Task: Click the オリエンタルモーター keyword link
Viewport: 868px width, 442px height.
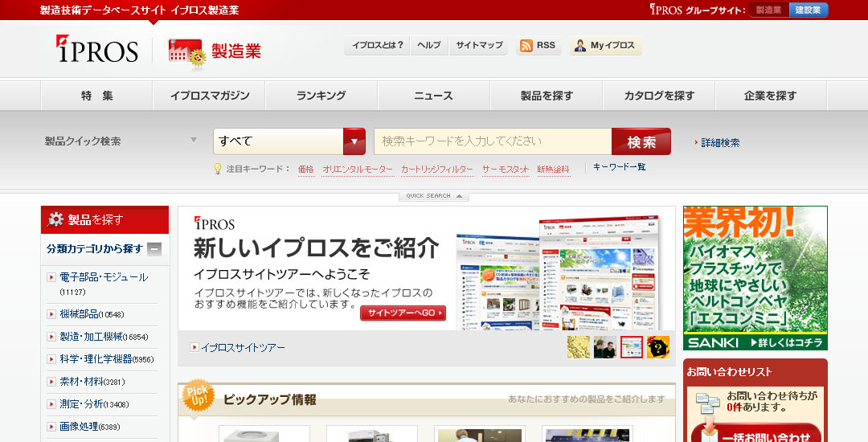Action: point(358,170)
